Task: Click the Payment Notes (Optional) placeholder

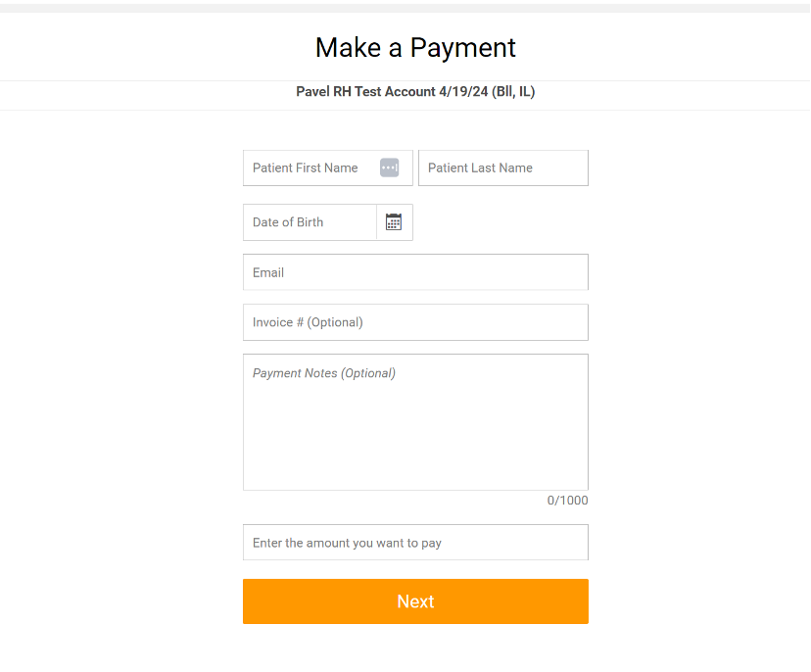Action: (x=323, y=373)
